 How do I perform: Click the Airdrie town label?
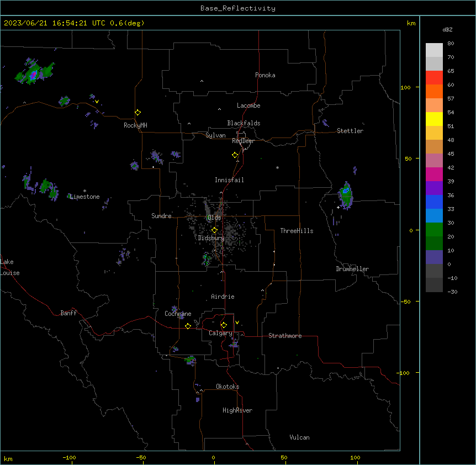223,297
